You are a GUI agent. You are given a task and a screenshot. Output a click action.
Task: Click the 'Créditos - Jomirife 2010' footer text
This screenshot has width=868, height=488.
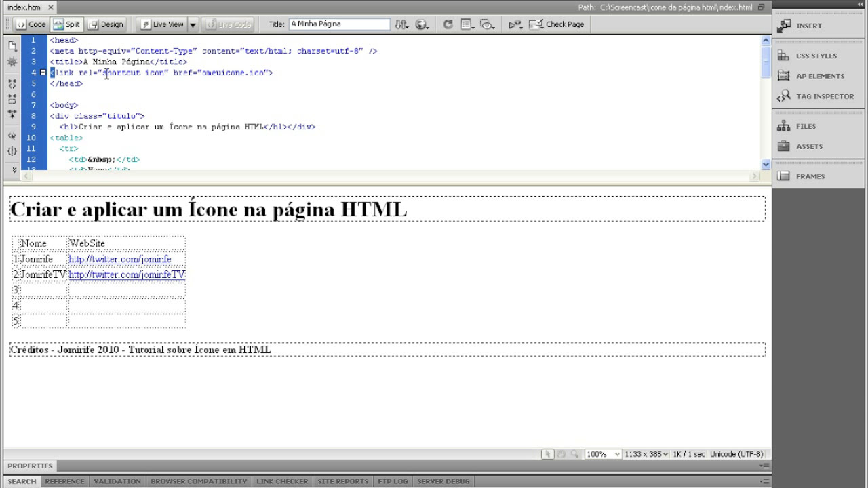[140, 350]
